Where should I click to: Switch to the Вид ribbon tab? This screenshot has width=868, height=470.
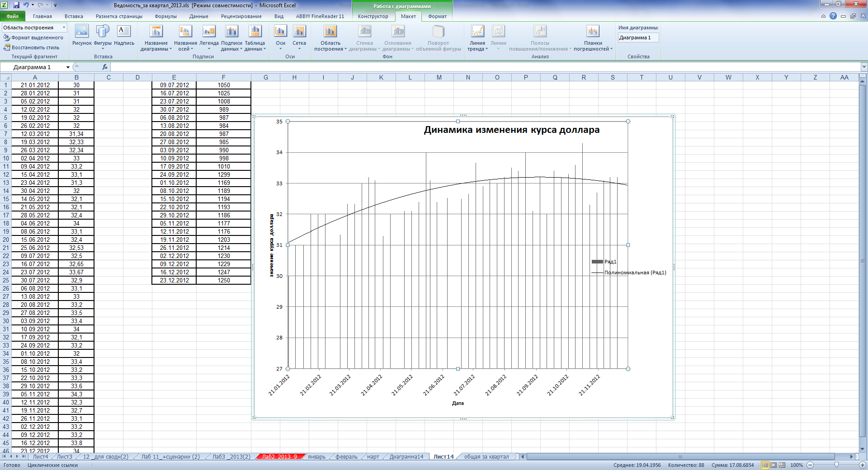click(x=279, y=16)
